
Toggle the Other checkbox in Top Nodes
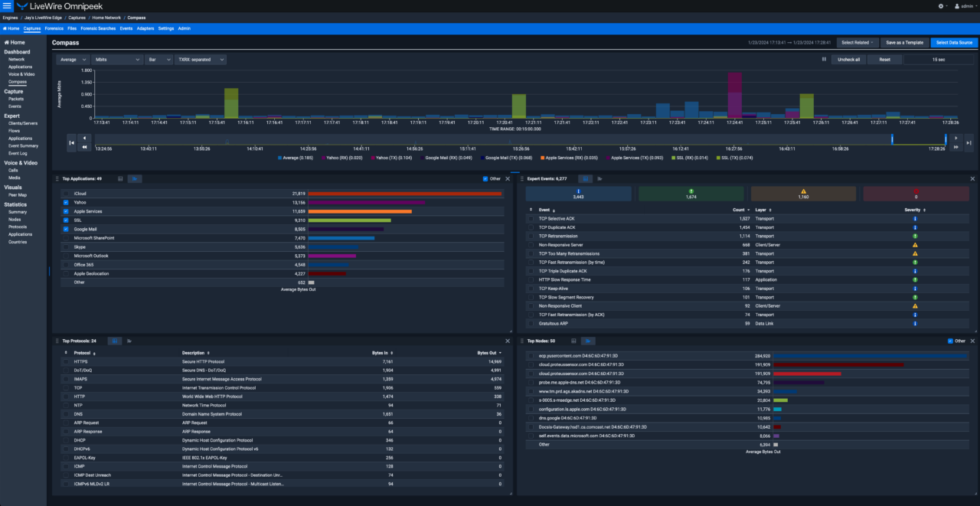point(950,341)
